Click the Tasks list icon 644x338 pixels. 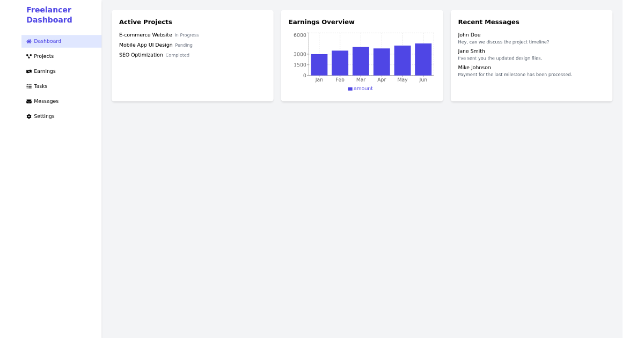coord(28,86)
